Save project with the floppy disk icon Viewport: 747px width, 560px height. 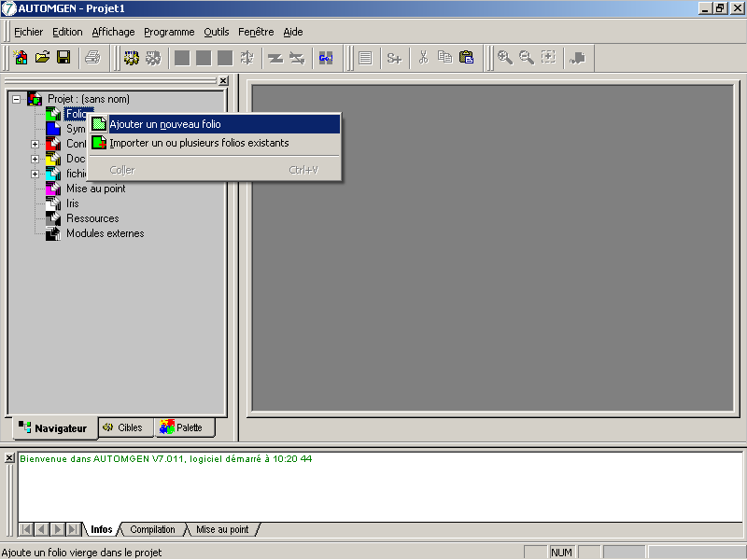coord(63,58)
